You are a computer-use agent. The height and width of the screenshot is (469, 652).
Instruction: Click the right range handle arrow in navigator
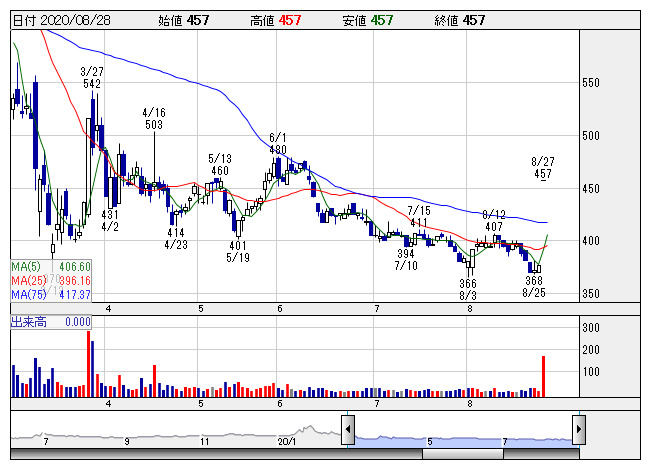click(x=578, y=430)
